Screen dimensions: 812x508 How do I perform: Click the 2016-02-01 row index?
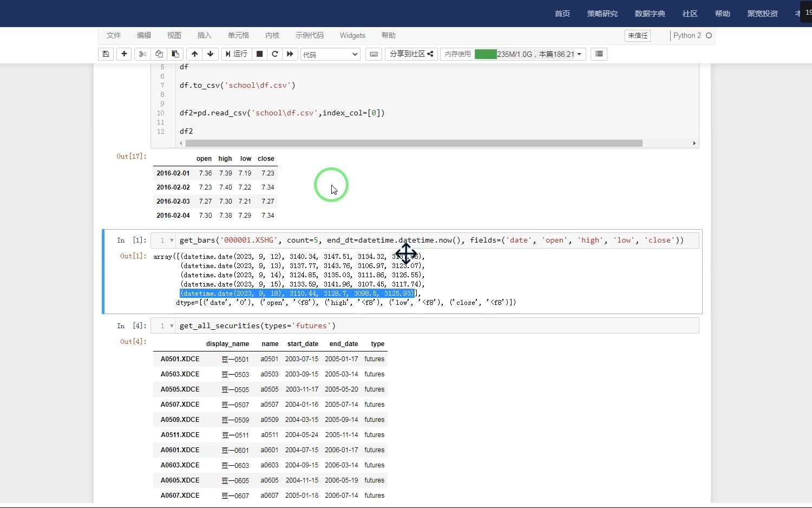(173, 173)
